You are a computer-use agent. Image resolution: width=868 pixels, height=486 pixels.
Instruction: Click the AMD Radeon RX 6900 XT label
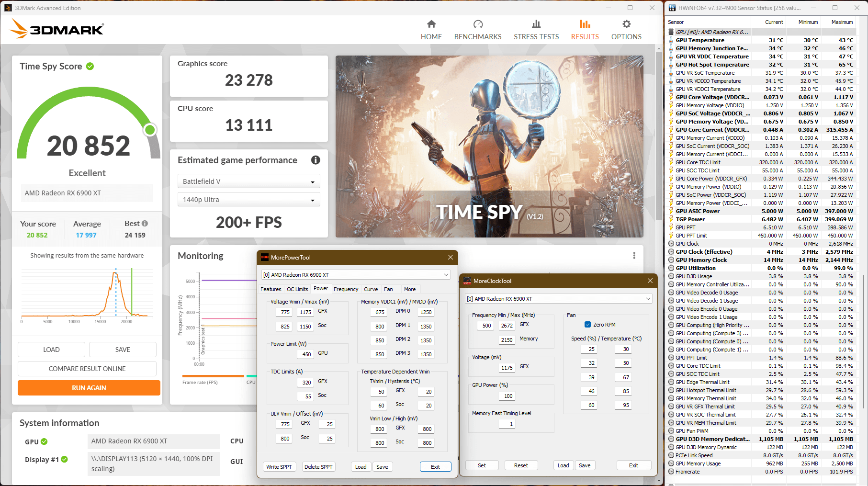point(87,193)
